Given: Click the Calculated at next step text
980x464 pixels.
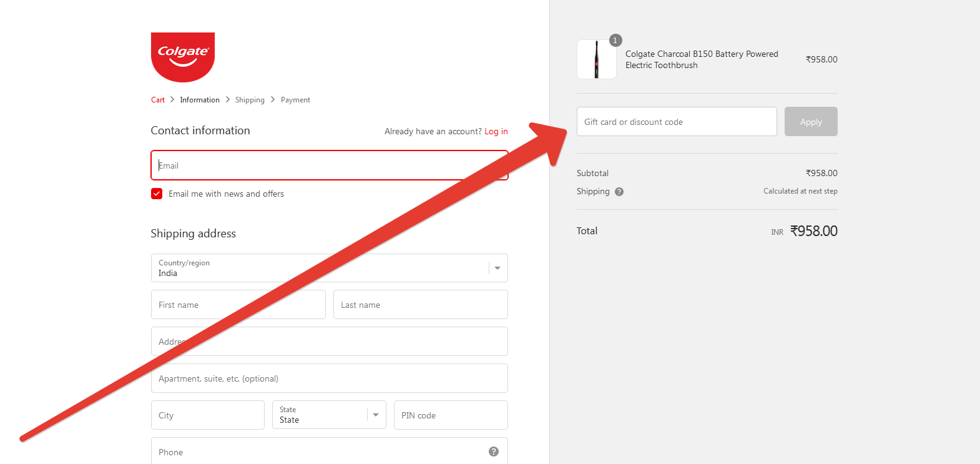Looking at the screenshot, I should 800,191.
